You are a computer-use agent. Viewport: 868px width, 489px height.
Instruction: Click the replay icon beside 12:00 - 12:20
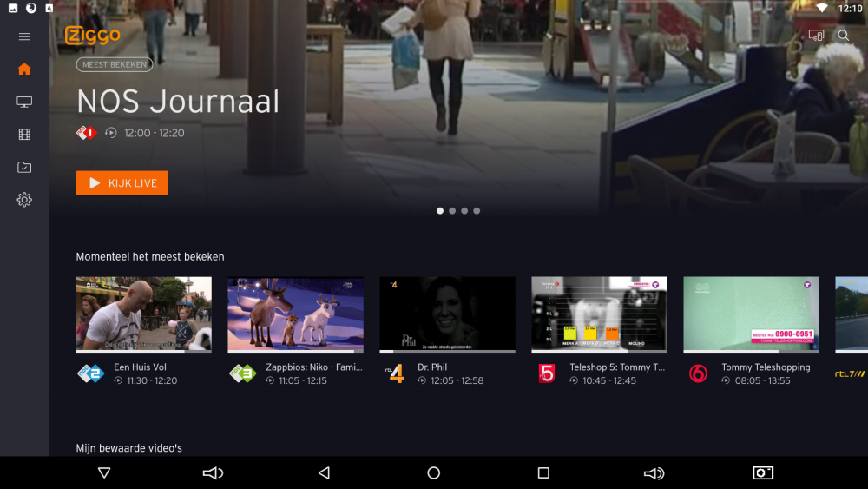tap(111, 133)
